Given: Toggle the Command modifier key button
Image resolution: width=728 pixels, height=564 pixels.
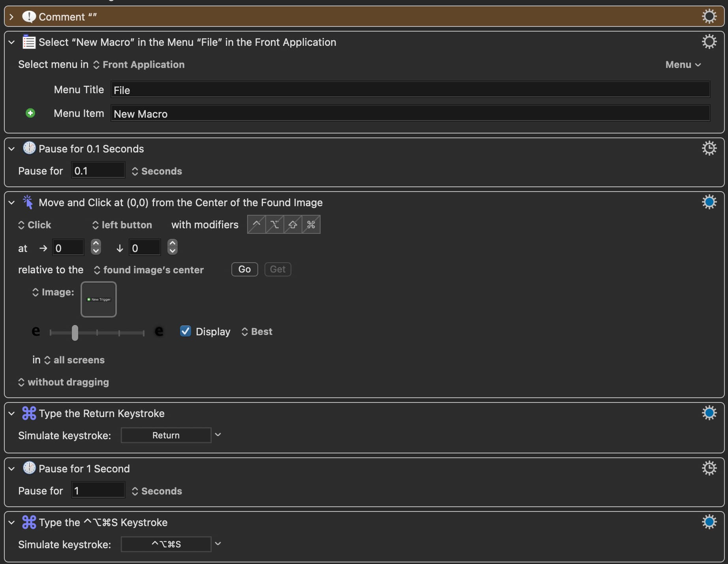Looking at the screenshot, I should pyautogui.click(x=311, y=225).
